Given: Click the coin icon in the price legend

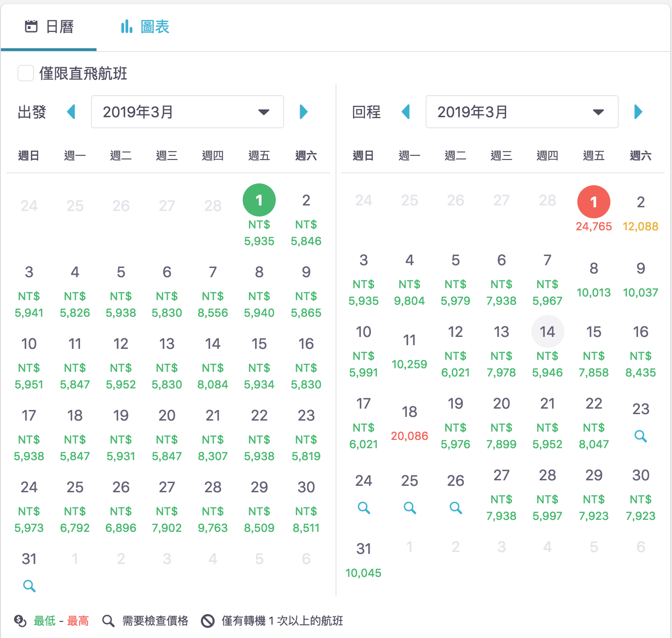Looking at the screenshot, I should click(19, 620).
